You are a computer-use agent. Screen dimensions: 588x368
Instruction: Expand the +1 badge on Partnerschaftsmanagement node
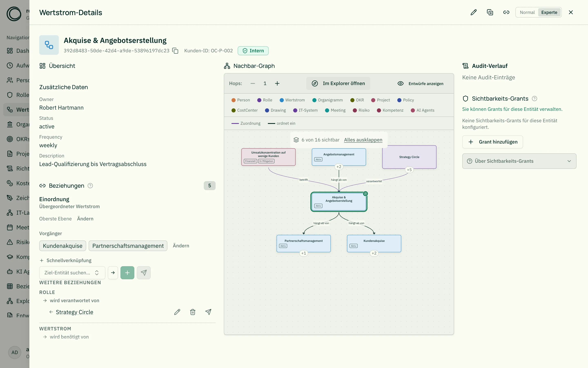click(303, 253)
